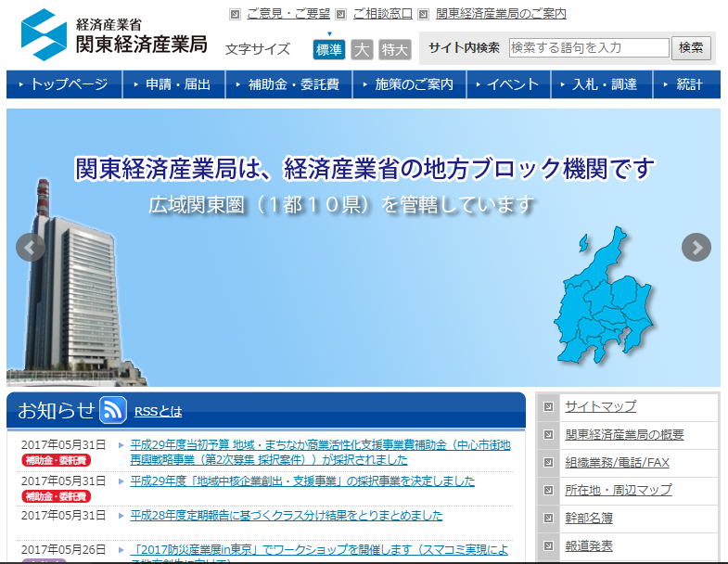The height and width of the screenshot is (564, 728).
Task: Click arrow icon beside サイトマップ
Action: click(x=548, y=407)
